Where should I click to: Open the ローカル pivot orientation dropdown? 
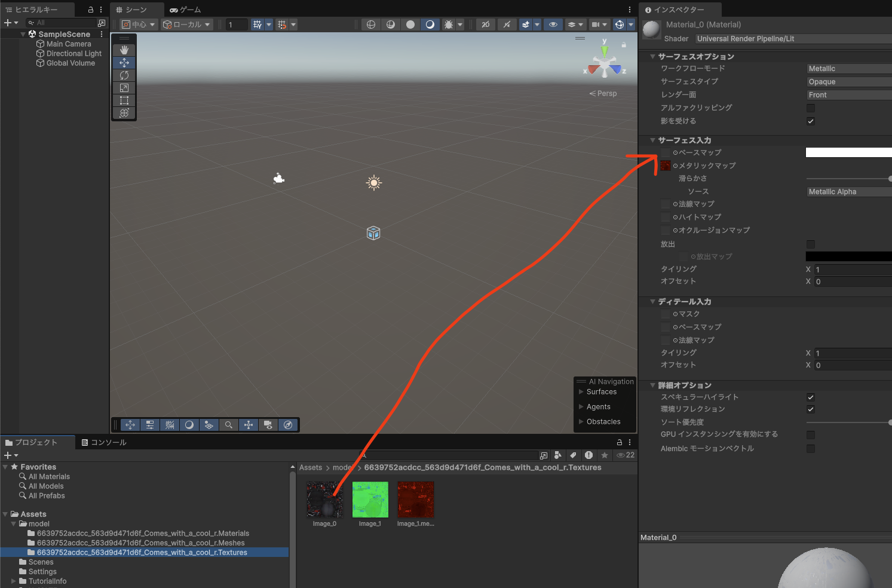[187, 24]
